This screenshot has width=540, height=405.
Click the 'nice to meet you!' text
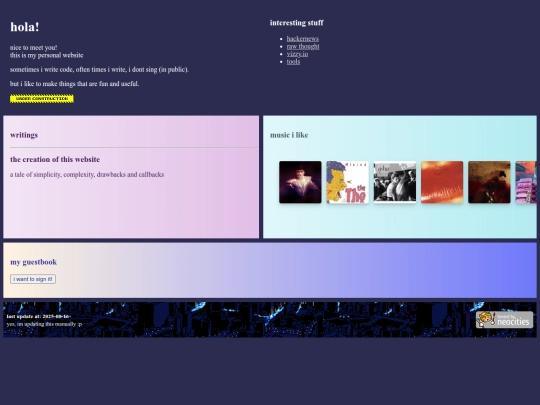coord(33,48)
